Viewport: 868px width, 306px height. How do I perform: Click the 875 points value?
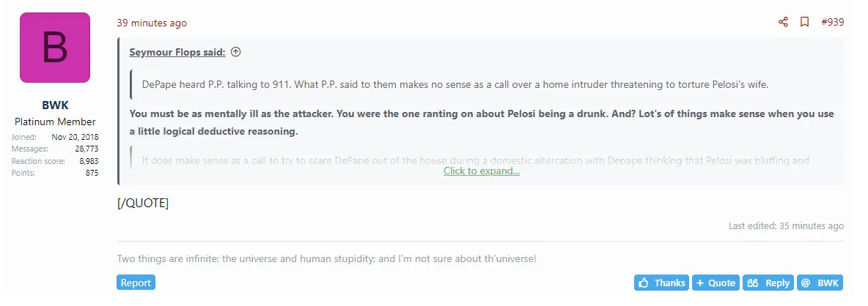click(x=91, y=172)
